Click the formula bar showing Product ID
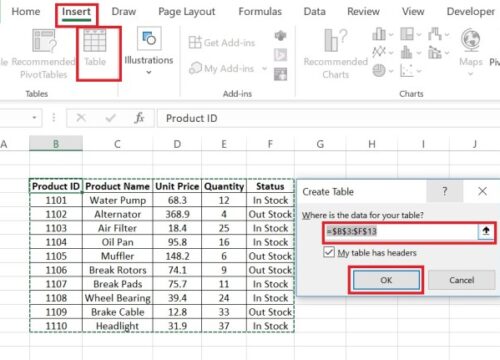The width and height of the screenshot is (500, 360). (328, 118)
